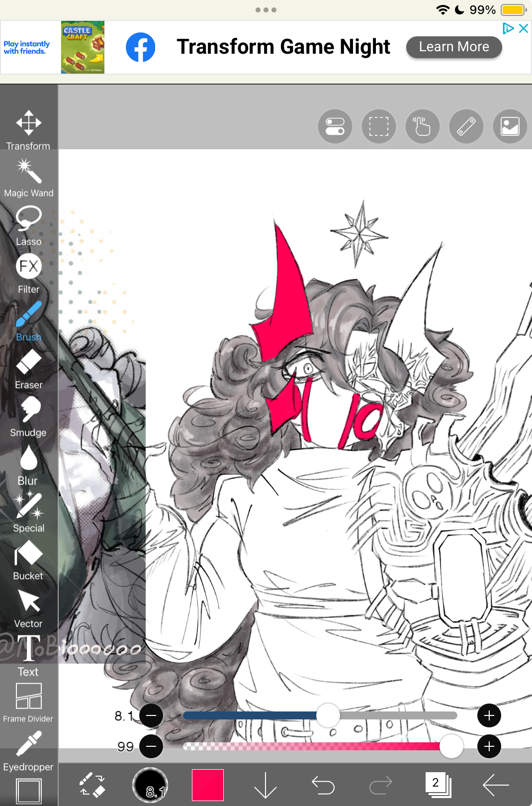
Task: Open brush settings showing 8.1
Action: coord(150,785)
